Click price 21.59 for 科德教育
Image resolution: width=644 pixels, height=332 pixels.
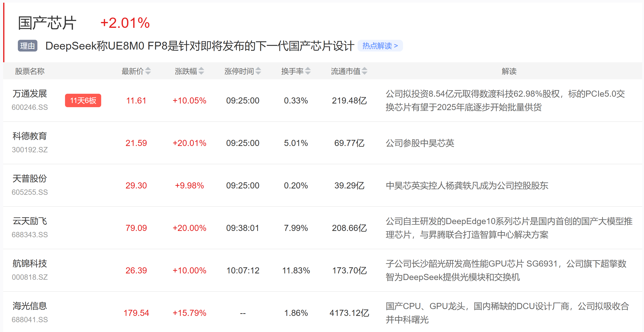(x=136, y=143)
